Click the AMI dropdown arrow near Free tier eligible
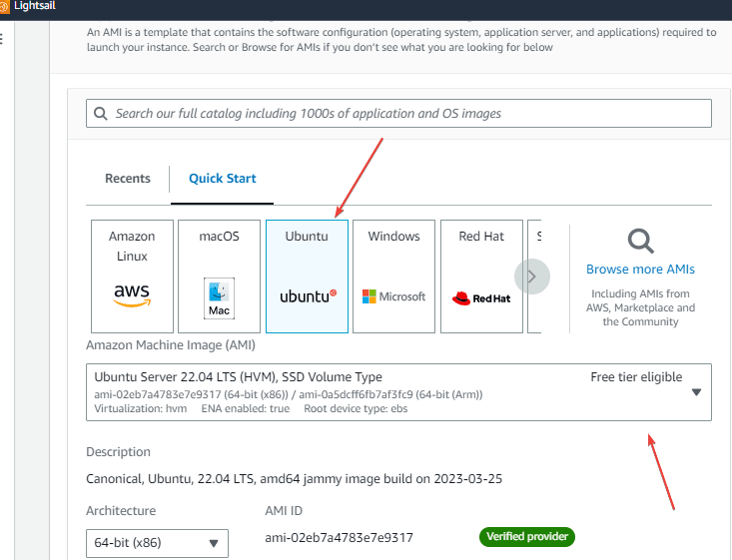Viewport: 732px width, 560px height. (x=696, y=392)
